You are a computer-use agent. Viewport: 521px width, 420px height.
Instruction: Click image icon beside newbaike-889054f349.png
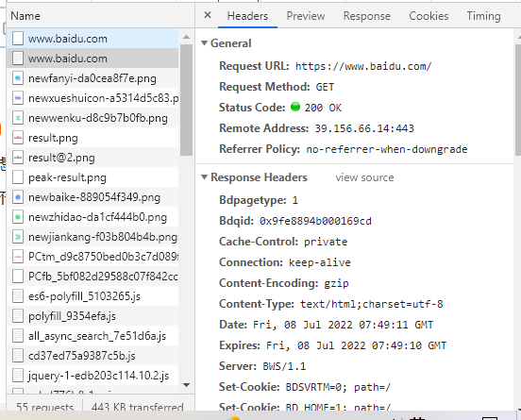(x=18, y=197)
